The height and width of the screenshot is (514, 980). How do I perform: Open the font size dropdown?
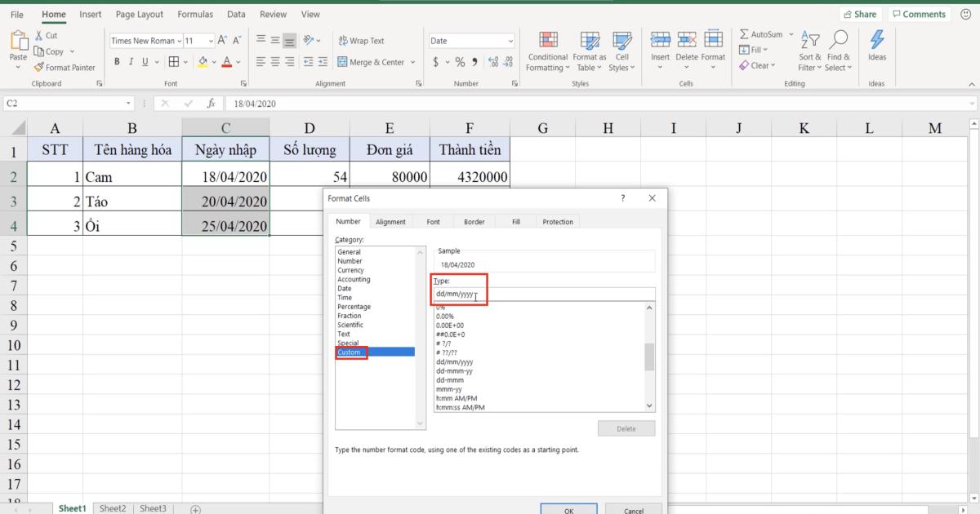(210, 40)
